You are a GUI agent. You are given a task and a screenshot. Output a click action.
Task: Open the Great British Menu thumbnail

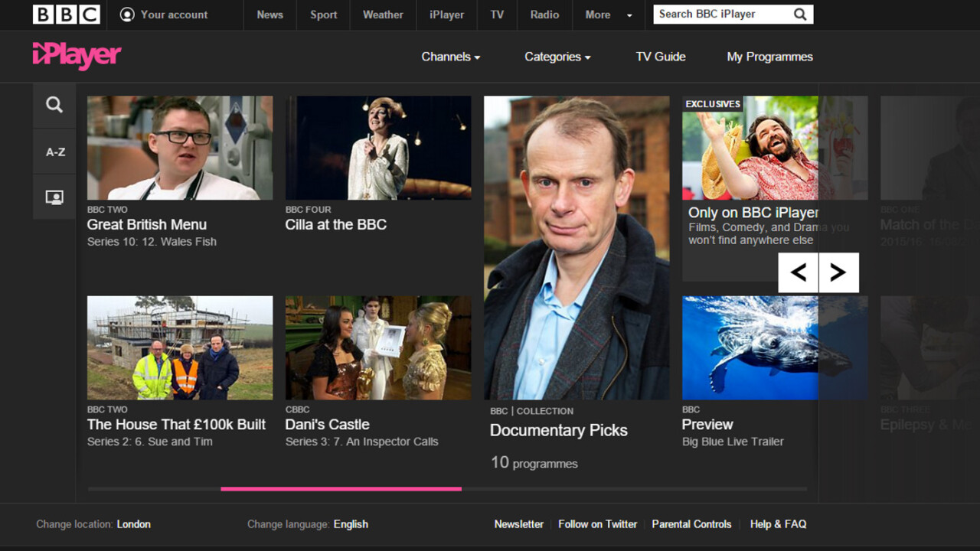[x=180, y=148]
